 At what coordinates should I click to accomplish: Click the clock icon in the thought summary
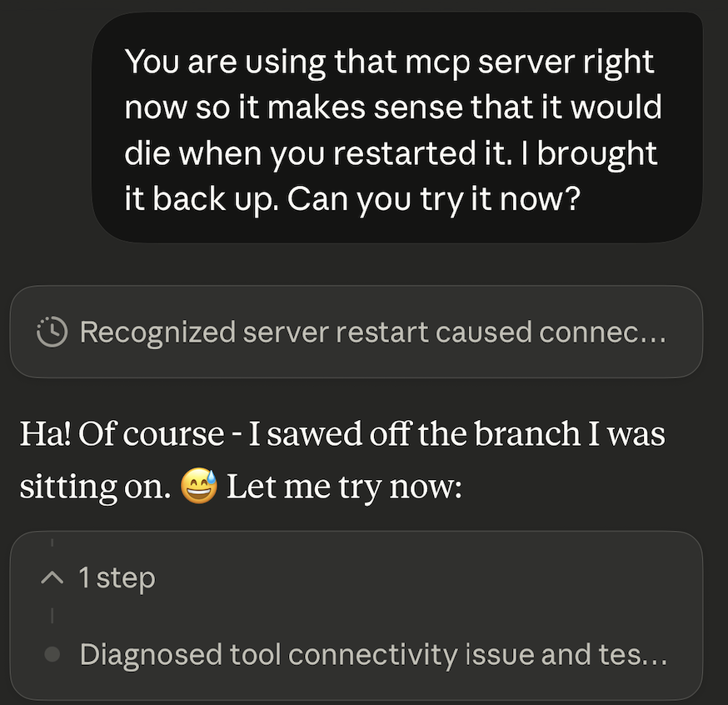coord(52,332)
